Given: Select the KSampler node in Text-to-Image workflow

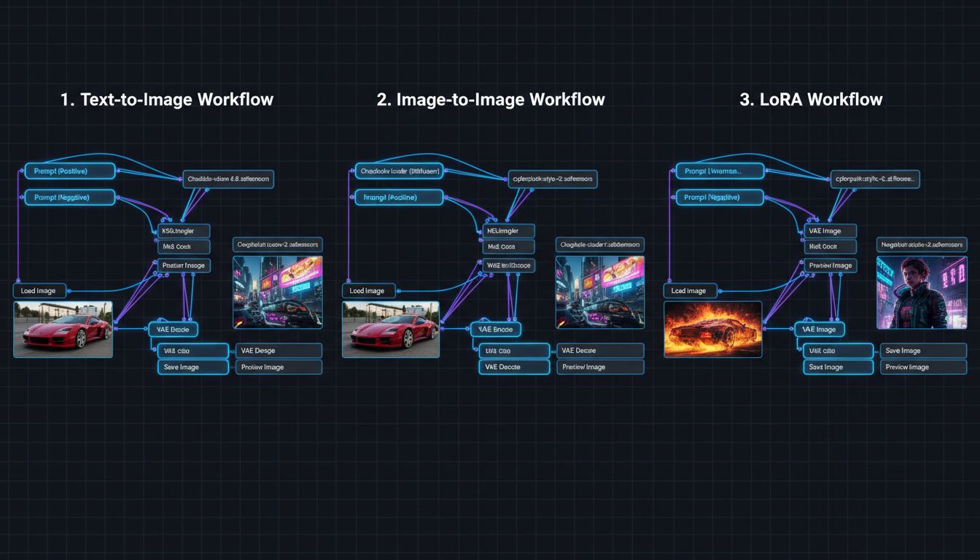Looking at the screenshot, I should point(183,230).
